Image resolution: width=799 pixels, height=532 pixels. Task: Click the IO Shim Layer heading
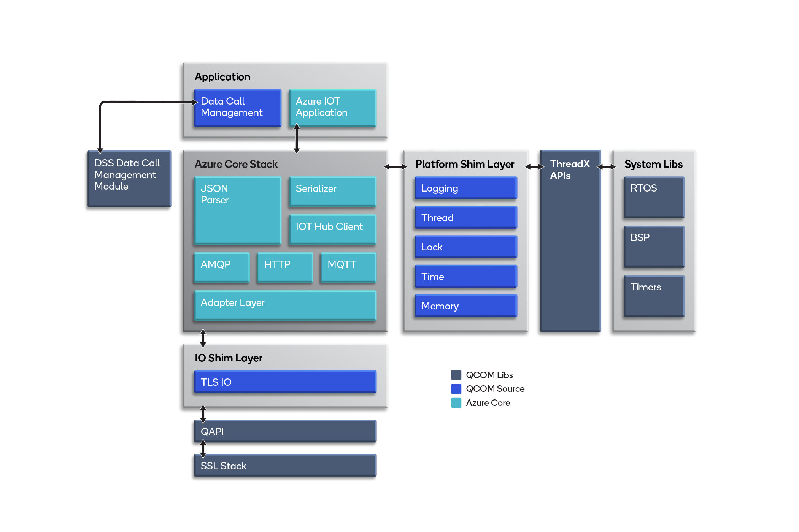coord(229,358)
